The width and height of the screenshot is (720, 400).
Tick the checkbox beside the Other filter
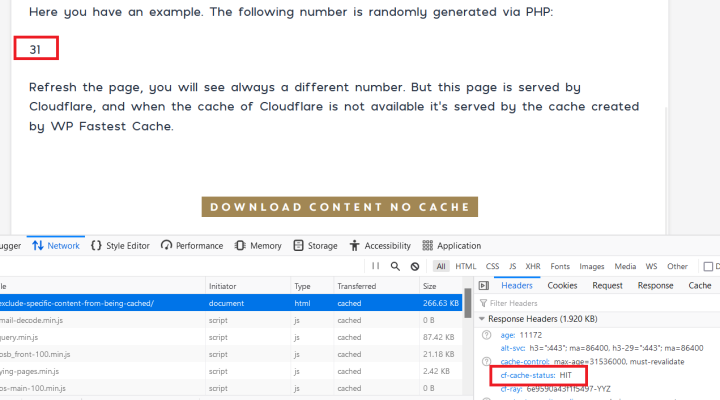pos(708,266)
